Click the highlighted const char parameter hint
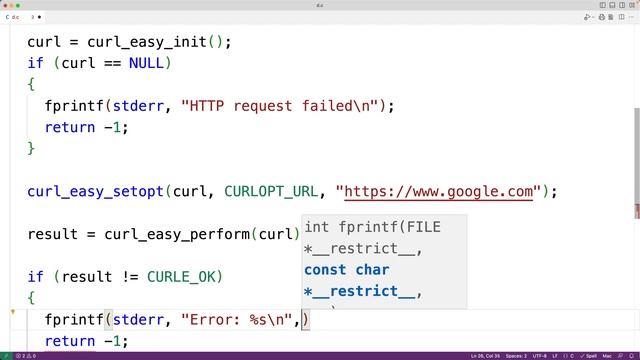Viewport: 640px width, 360px height. [363, 280]
